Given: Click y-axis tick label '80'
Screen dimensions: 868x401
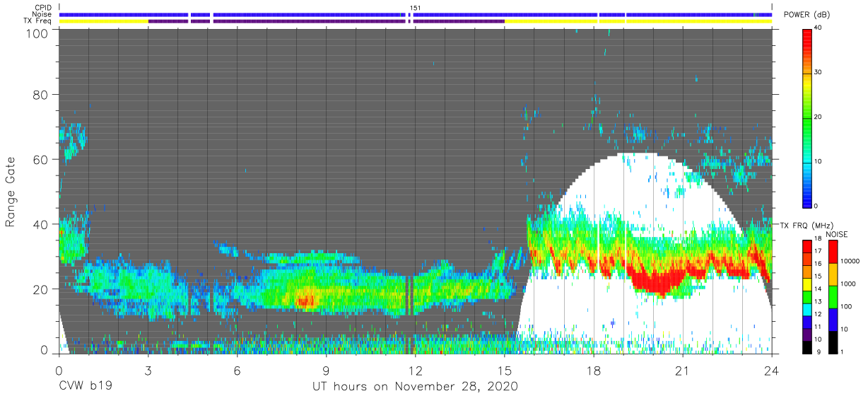Looking at the screenshot, I should click(x=42, y=94).
